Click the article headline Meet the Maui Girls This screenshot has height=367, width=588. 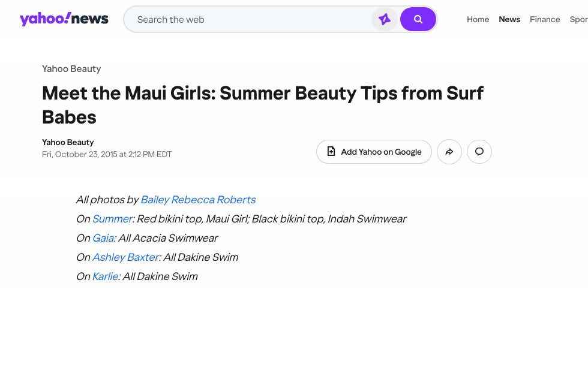(x=263, y=106)
